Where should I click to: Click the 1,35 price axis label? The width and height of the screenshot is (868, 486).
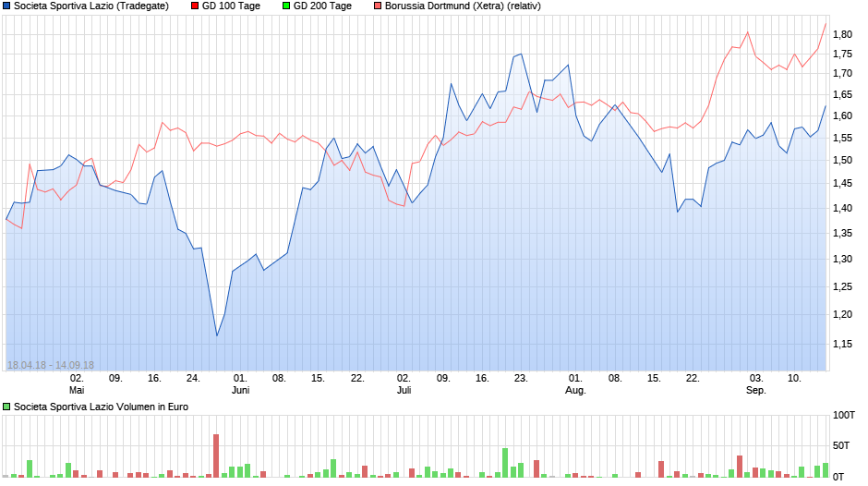point(842,234)
